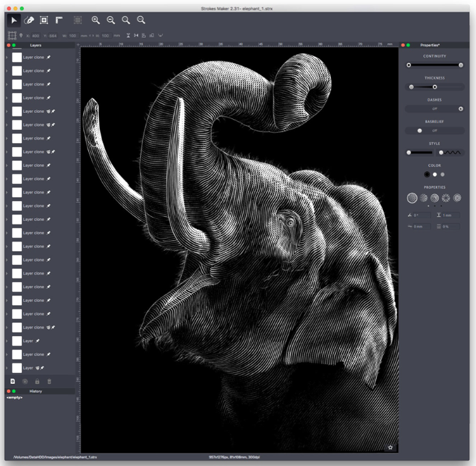This screenshot has height=466, width=476.
Task: Expand the second Layer clone item
Action: [x=7, y=71]
